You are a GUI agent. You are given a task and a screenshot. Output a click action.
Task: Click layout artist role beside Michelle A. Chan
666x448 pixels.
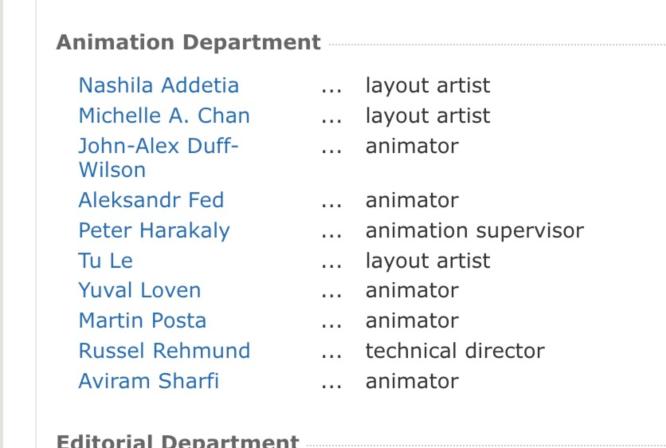click(x=428, y=116)
